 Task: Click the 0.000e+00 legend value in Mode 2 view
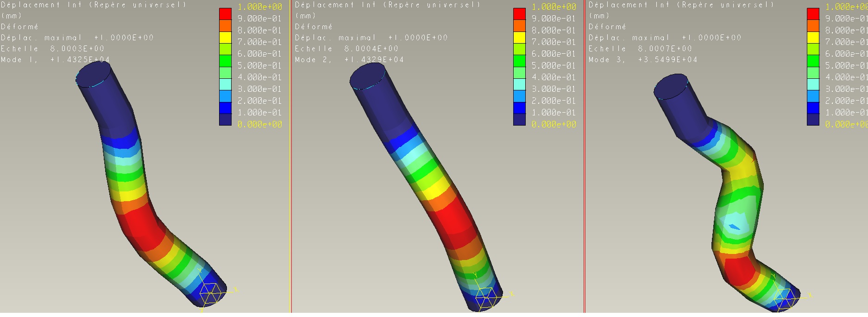pos(554,124)
